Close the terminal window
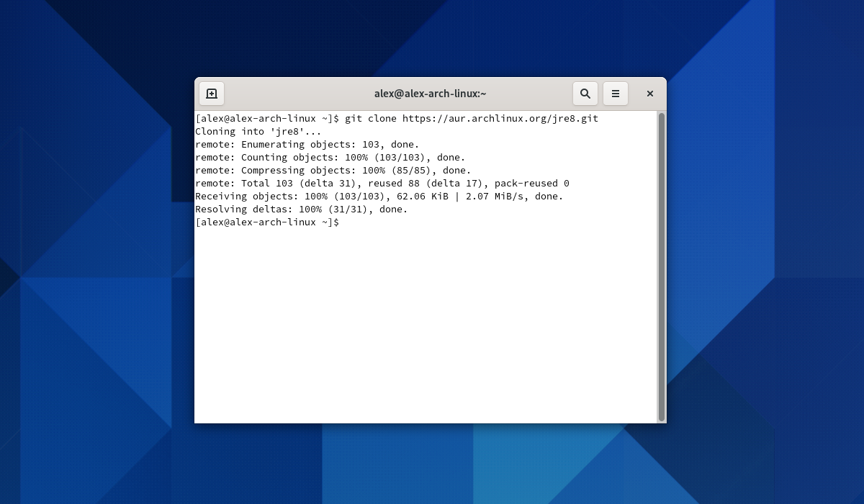 650,94
